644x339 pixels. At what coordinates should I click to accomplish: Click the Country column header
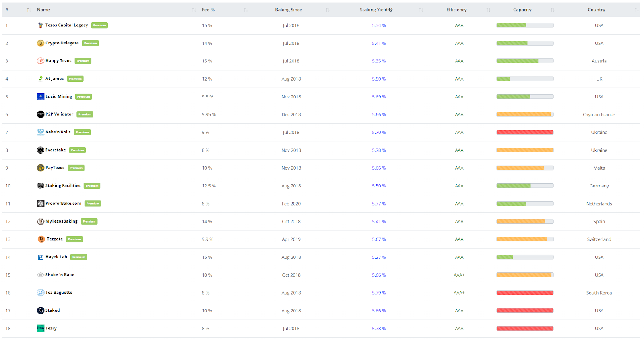coord(597,10)
